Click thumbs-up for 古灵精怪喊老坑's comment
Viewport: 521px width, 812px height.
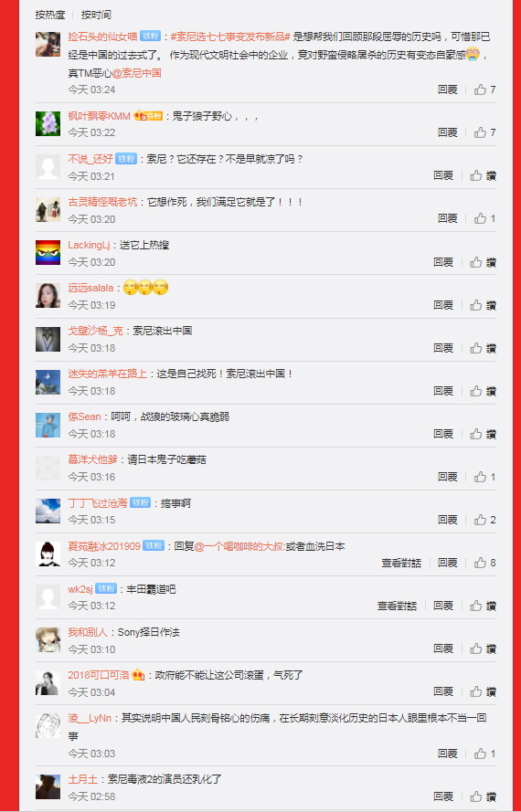484,218
